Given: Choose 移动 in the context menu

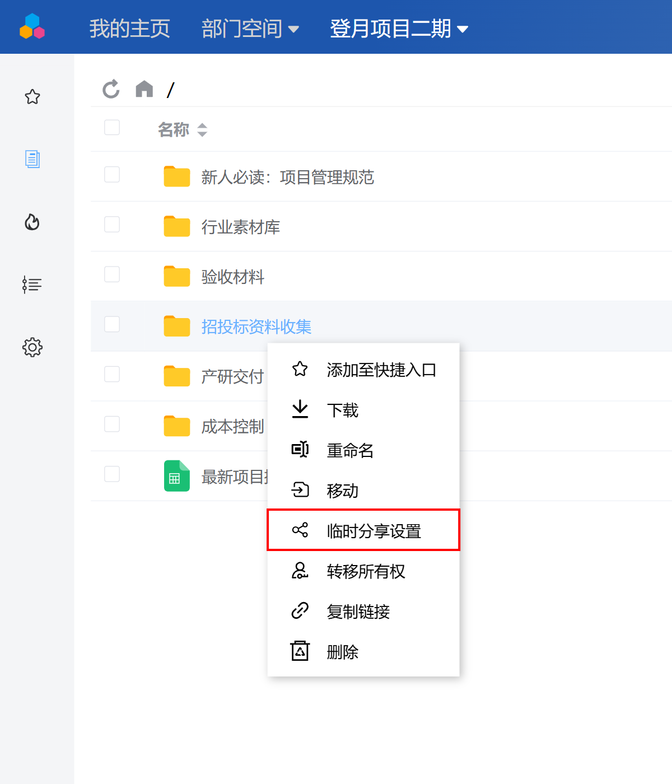Looking at the screenshot, I should pyautogui.click(x=363, y=491).
